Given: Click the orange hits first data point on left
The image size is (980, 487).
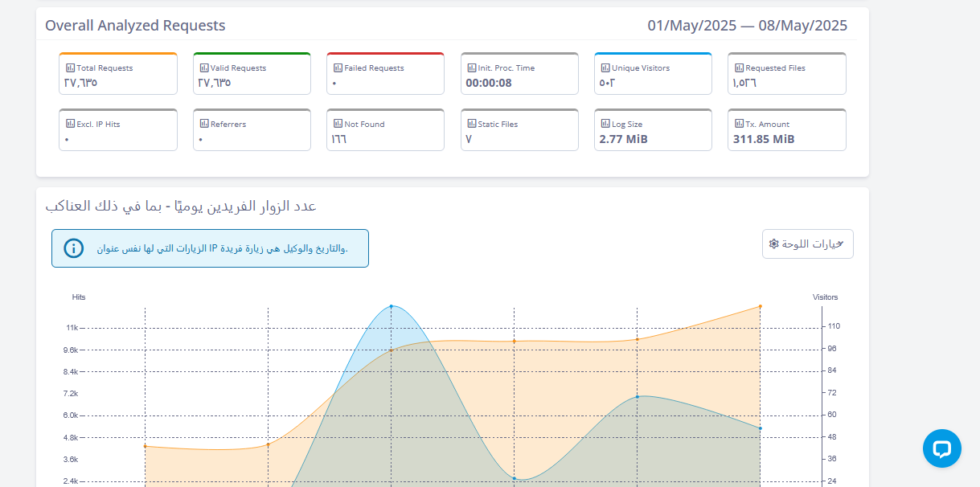Looking at the screenshot, I should point(145,446).
